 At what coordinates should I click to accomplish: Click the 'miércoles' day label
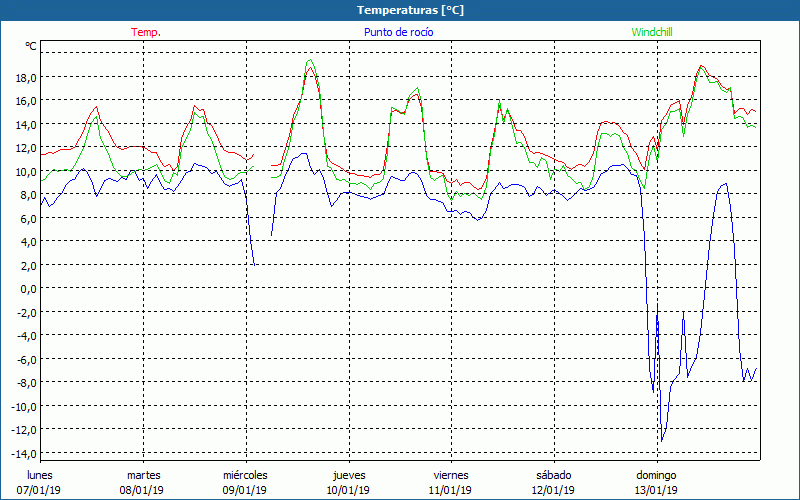click(x=245, y=476)
